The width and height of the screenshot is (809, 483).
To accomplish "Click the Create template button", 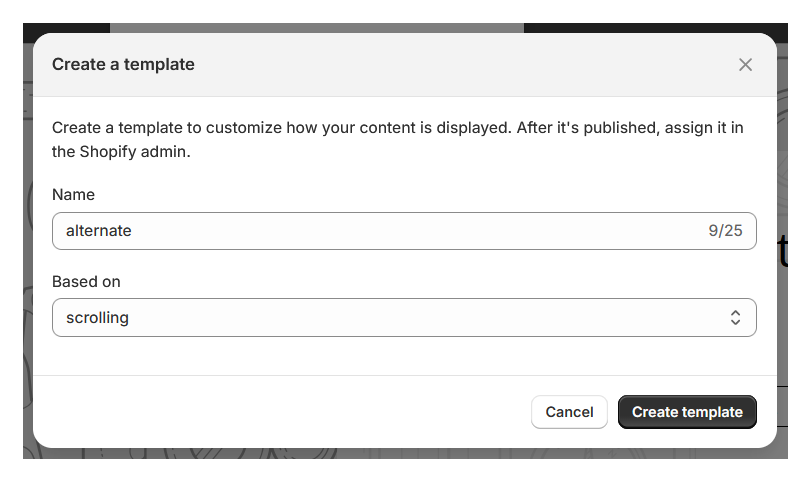I will (x=687, y=412).
